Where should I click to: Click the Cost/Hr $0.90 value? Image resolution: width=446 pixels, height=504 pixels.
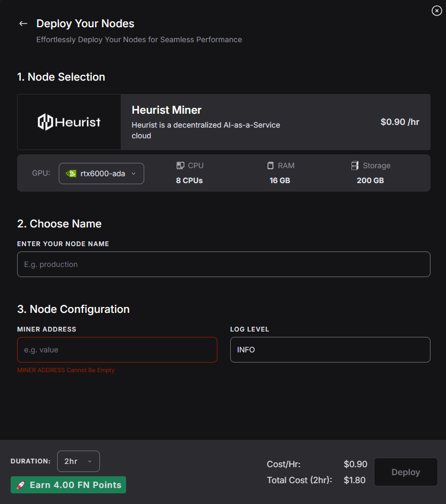(355, 464)
